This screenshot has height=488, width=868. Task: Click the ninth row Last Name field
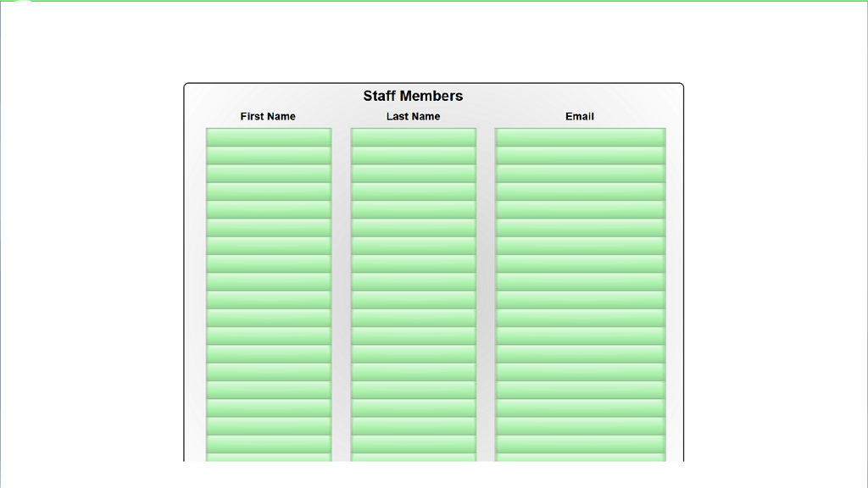click(x=413, y=282)
